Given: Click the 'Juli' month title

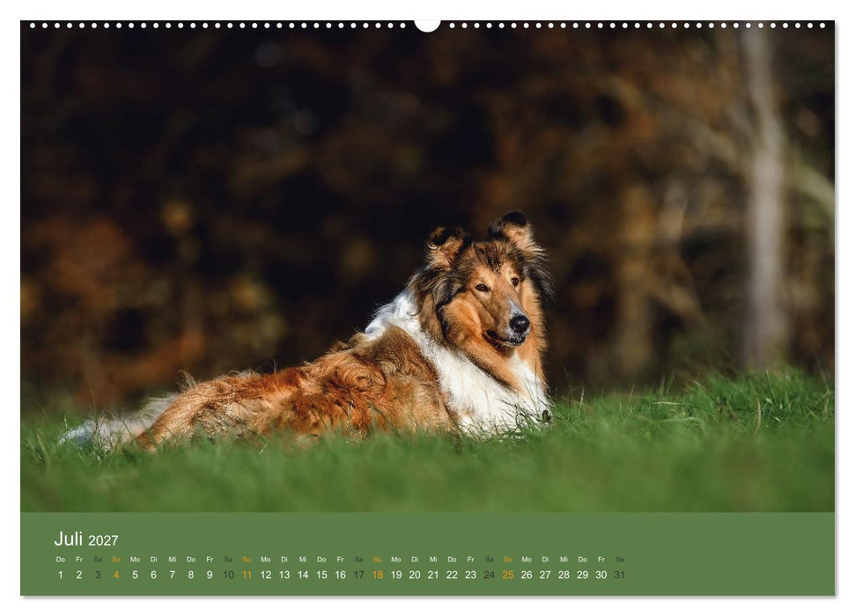Looking at the screenshot, I should [68, 539].
